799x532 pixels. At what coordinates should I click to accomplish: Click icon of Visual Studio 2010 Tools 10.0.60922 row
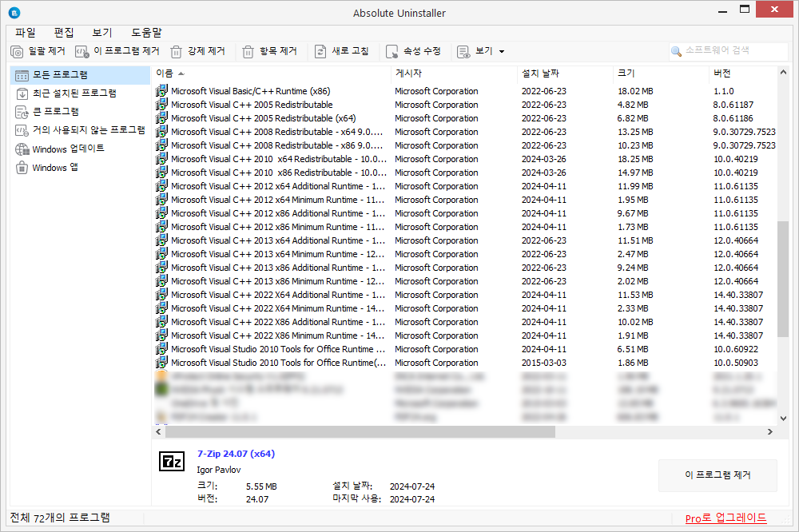coord(161,348)
